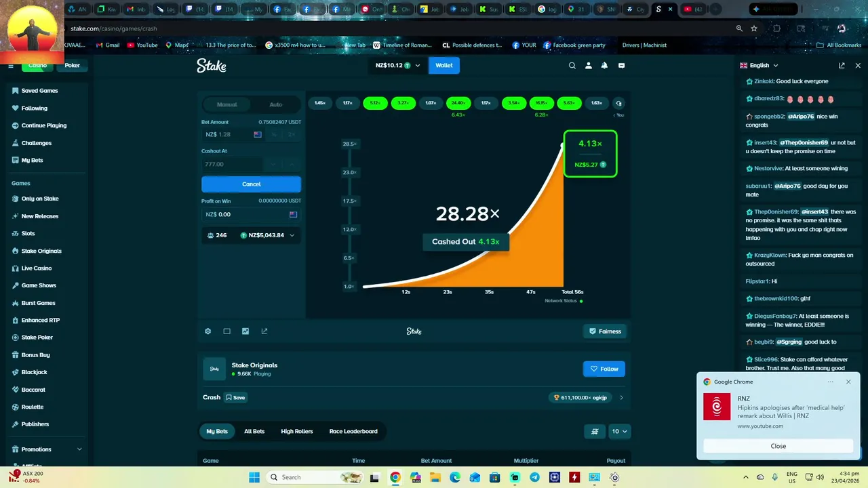The width and height of the screenshot is (868, 488).
Task: Pop out the chat panel
Action: click(x=842, y=66)
